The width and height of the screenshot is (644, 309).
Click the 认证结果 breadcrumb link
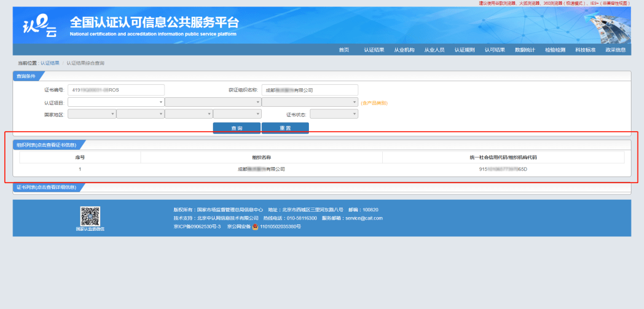pyautogui.click(x=50, y=63)
